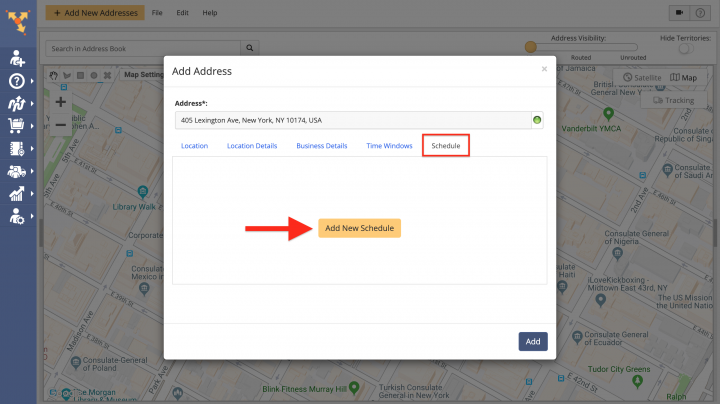This screenshot has width=720, height=404.
Task: Click Add New Schedule button
Action: (360, 228)
